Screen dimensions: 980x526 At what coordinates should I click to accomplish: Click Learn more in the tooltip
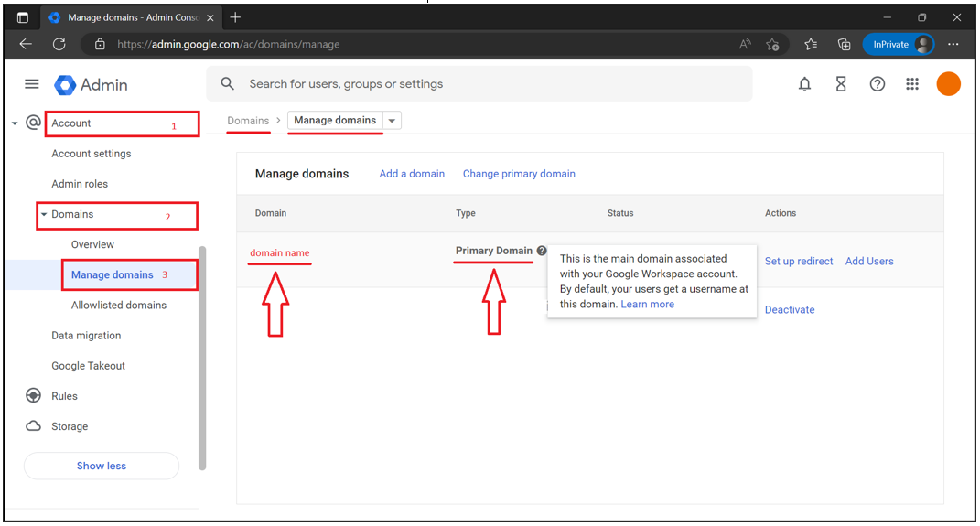(648, 305)
